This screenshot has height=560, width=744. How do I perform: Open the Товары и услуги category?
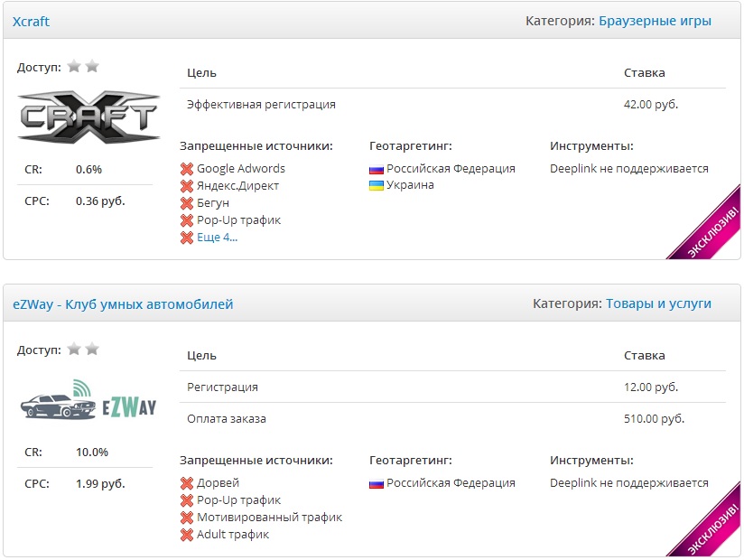click(x=660, y=303)
